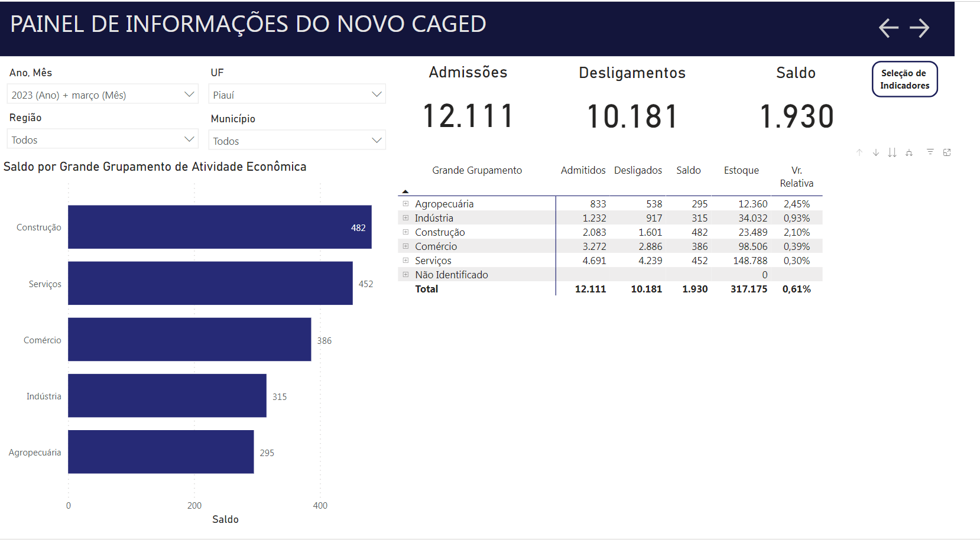Go to previous page with left arrow
The width and height of the screenshot is (980, 540).
[888, 28]
